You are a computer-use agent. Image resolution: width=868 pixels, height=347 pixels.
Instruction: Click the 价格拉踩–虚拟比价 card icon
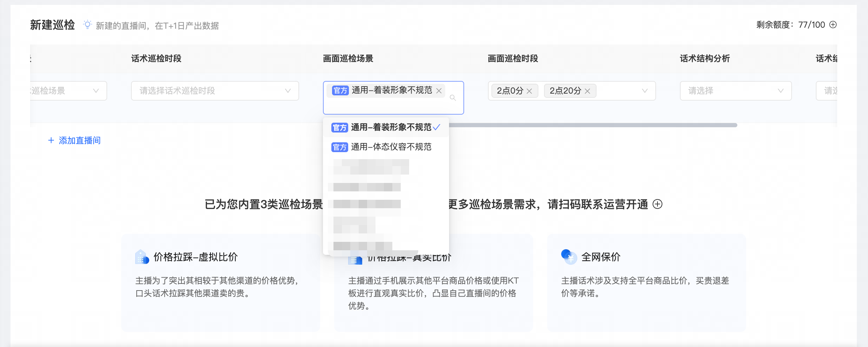tap(142, 257)
